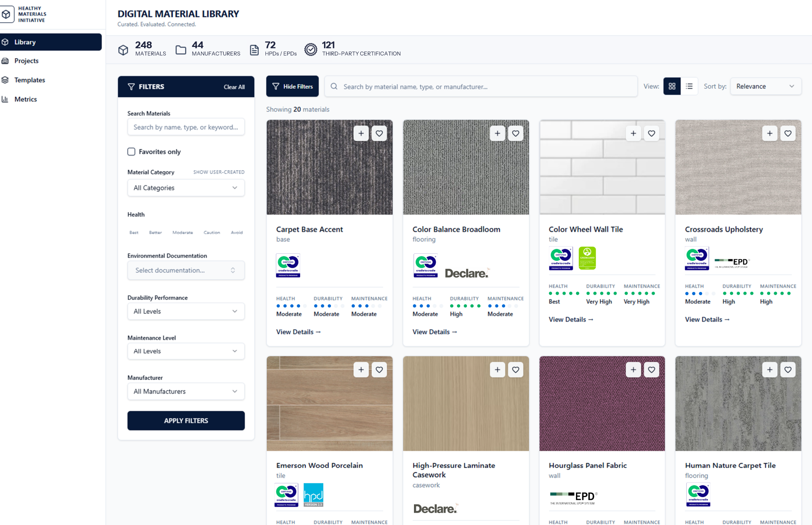Open All Manufacturers dropdown
Viewport: 812px width, 525px height.
pyautogui.click(x=186, y=391)
